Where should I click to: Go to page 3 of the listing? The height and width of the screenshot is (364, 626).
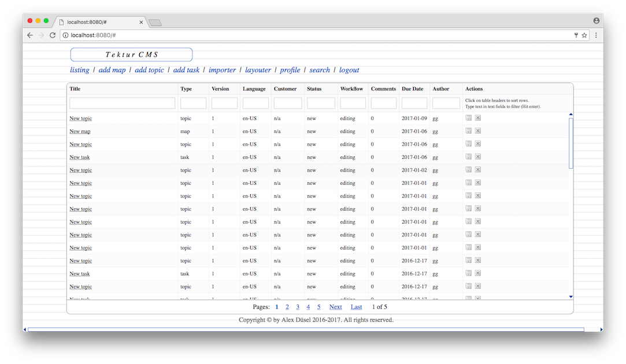coord(298,307)
